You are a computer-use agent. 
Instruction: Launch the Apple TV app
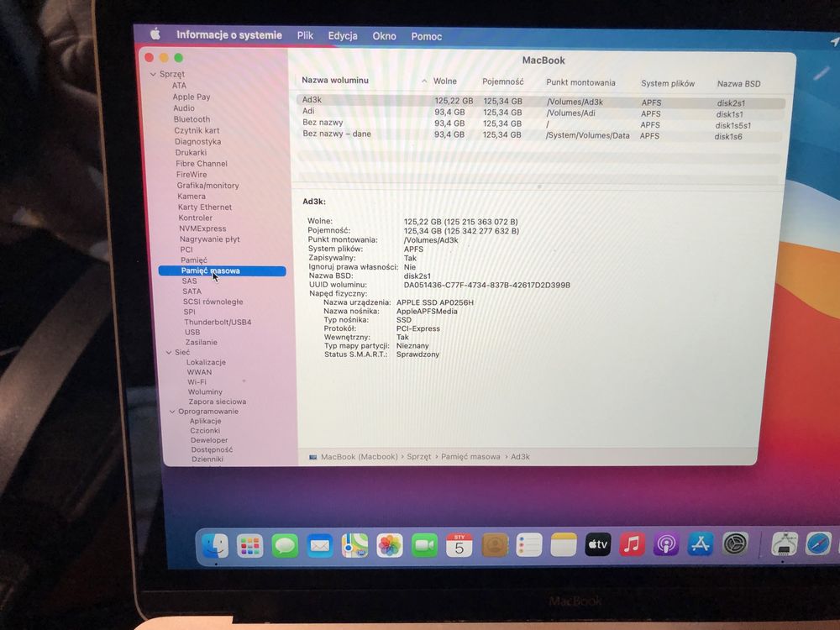pos(598,545)
